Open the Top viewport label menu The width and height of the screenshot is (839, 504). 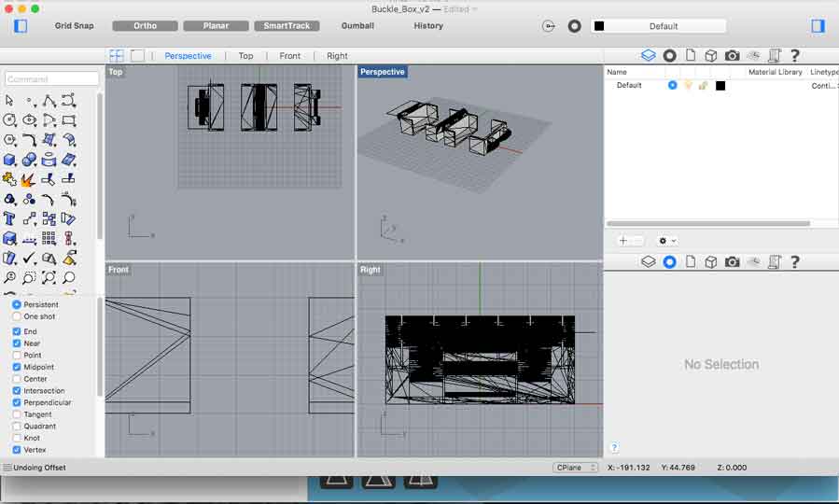pos(116,72)
